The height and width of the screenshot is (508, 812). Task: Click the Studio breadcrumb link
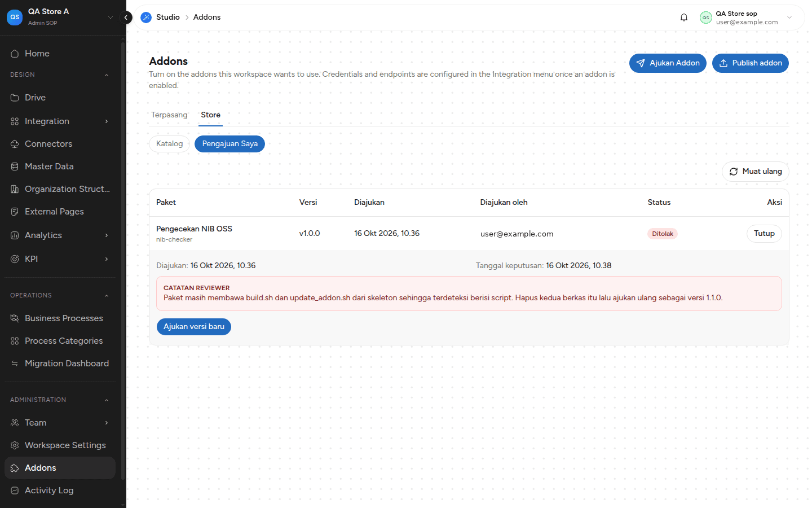tap(168, 17)
